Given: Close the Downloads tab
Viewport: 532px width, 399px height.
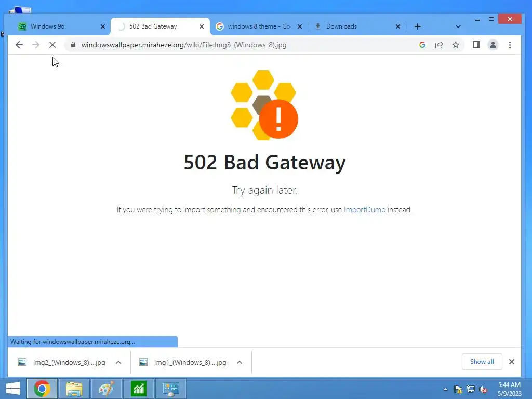Looking at the screenshot, I should coord(398,26).
